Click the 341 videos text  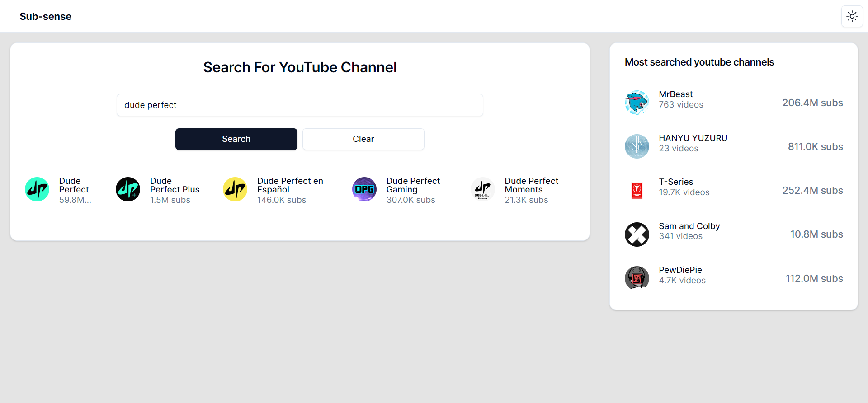[680, 236]
